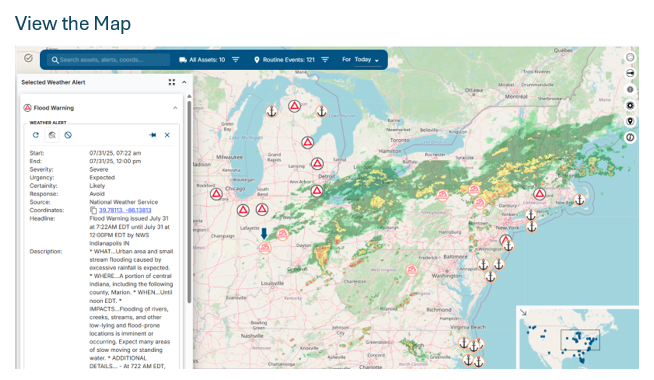Click the refresh icon in weather alert card
This screenshot has height=380, width=654.
pos(36,135)
